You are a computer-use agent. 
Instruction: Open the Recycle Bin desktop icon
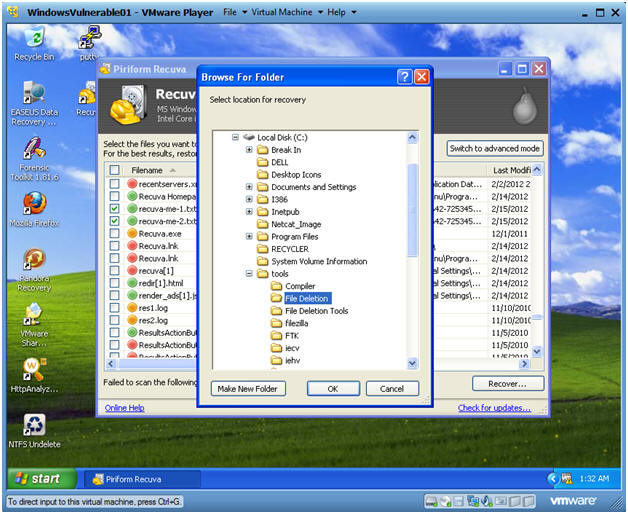(34, 42)
